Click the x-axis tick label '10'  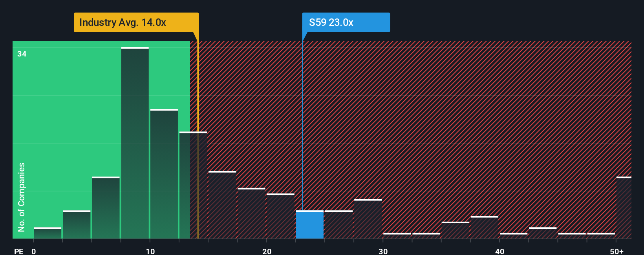pos(150,251)
